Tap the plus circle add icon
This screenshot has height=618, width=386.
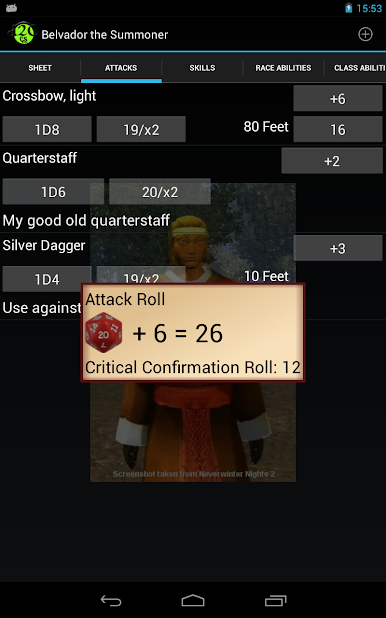click(x=365, y=34)
